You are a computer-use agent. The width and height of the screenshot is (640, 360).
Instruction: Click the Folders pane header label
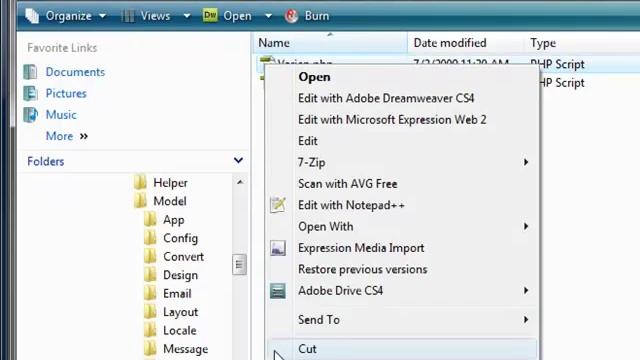tap(46, 162)
